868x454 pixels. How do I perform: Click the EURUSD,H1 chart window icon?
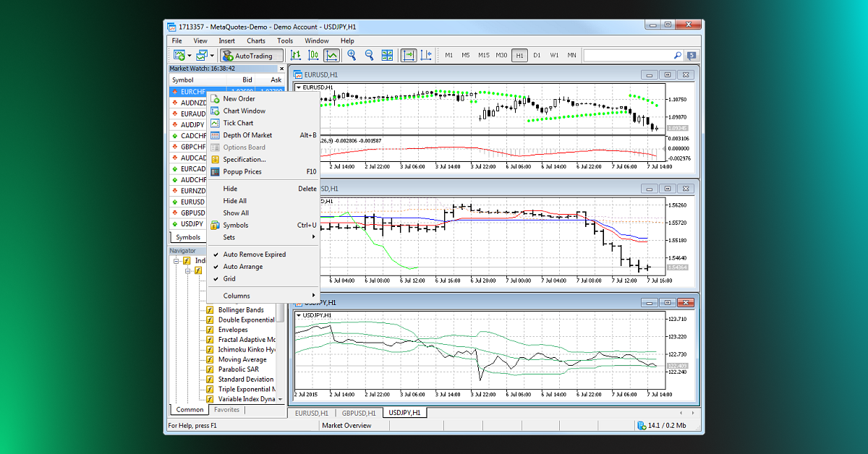[297, 74]
